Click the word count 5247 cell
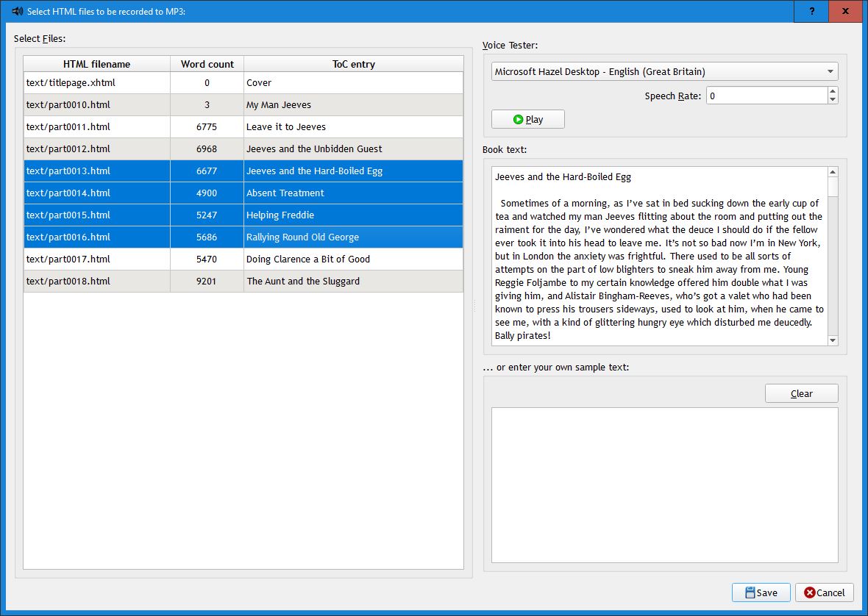This screenshot has height=616, width=868. tap(207, 215)
